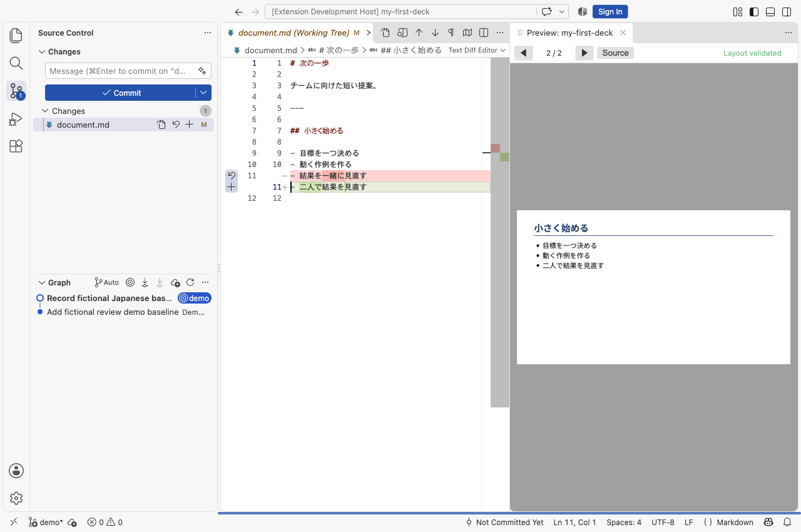Toggle inline view in diff editor toolbar
Image resolution: width=801 pixels, height=532 pixels.
pos(484,33)
